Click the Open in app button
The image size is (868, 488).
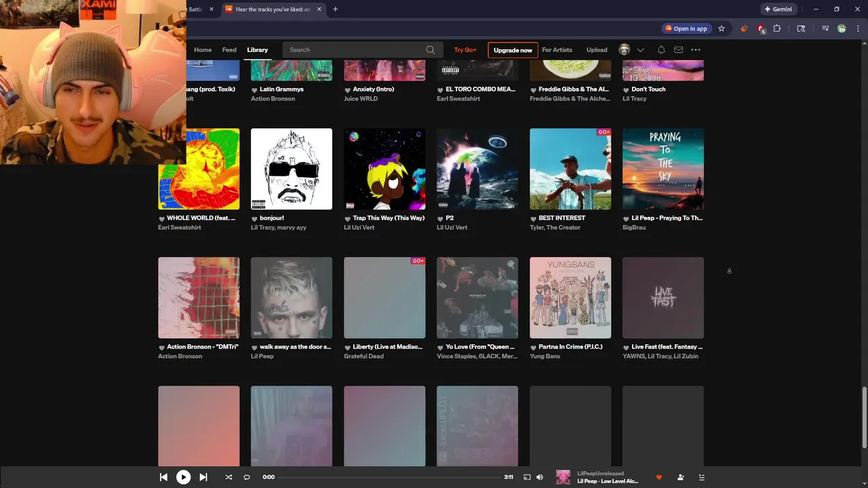[686, 28]
